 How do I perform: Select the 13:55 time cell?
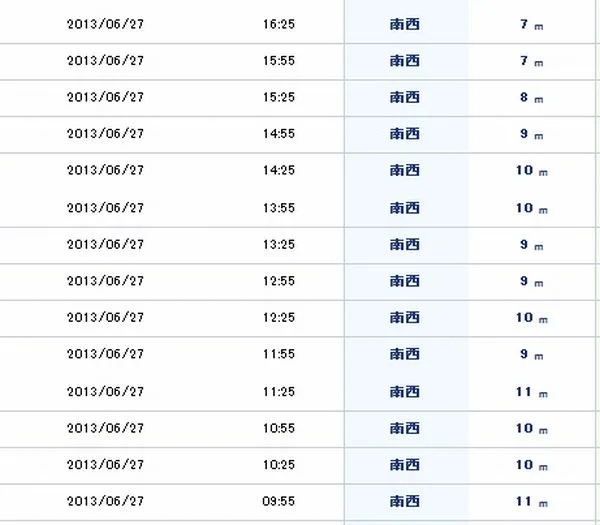[279, 208]
